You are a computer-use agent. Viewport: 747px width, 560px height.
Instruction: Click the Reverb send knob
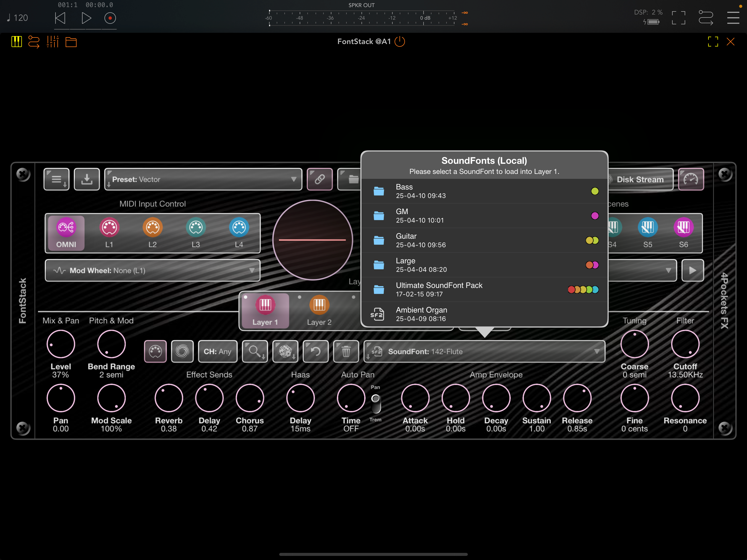168,398
